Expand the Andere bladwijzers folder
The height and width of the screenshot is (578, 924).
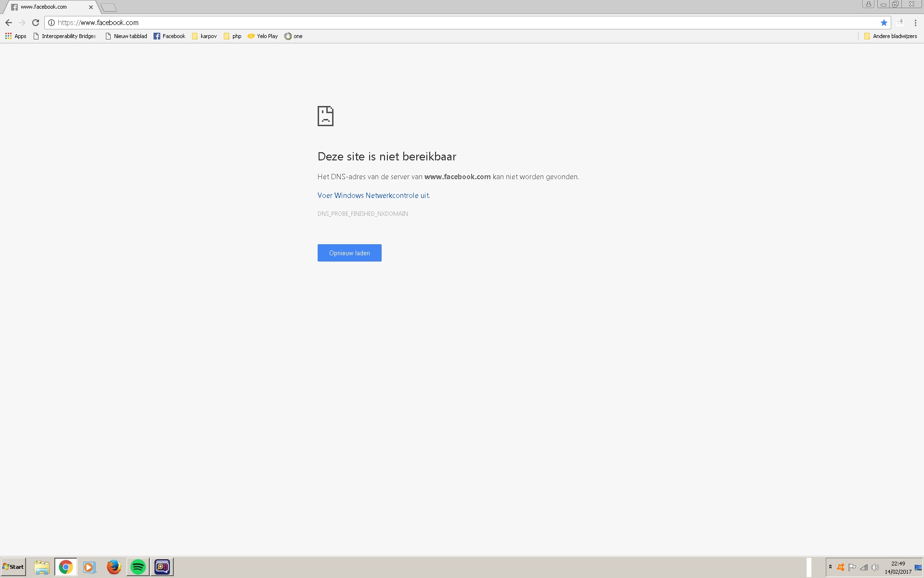coord(890,36)
